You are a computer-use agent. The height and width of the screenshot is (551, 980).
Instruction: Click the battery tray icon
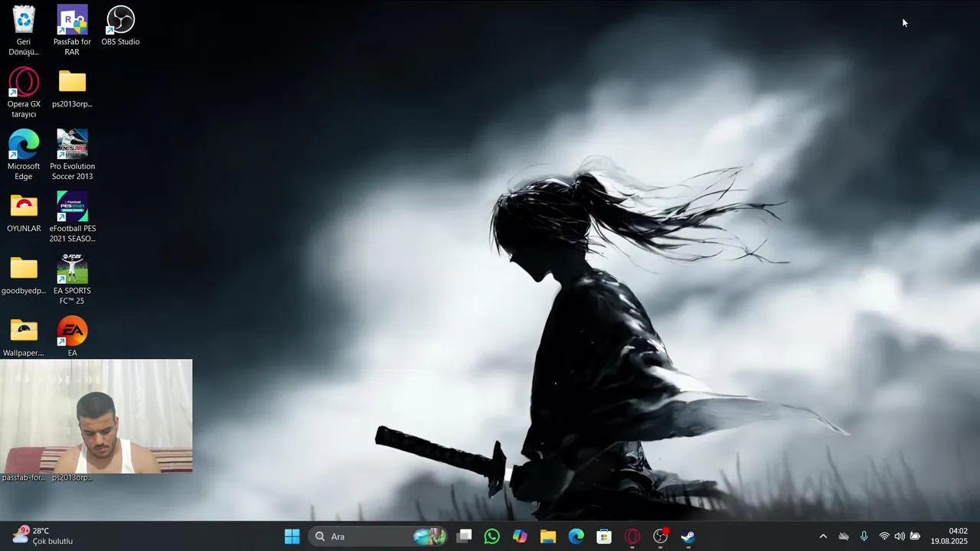click(915, 536)
